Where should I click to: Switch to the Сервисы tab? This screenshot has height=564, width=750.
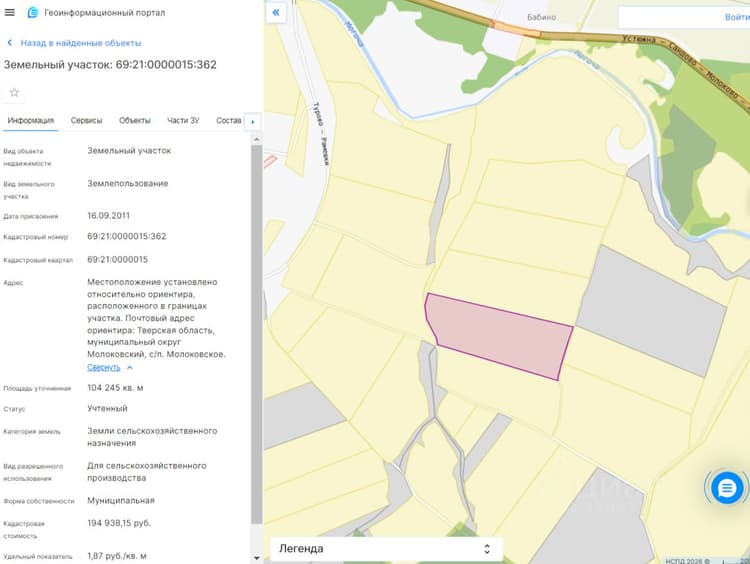click(87, 121)
